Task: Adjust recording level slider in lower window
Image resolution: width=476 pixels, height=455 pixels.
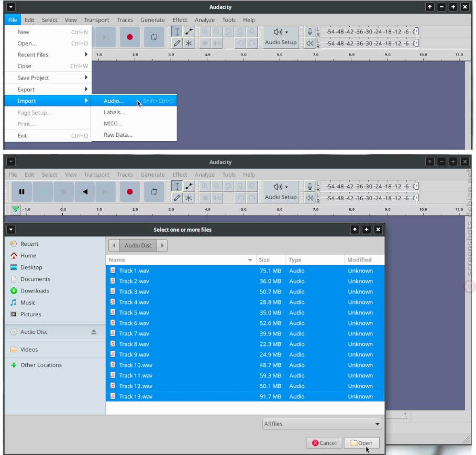Action: (x=416, y=186)
